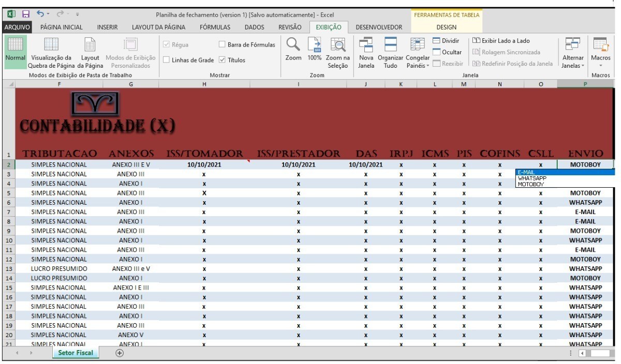Screen dimensions: 621x364
Task: Add a new sheet with plus button
Action: click(120, 353)
